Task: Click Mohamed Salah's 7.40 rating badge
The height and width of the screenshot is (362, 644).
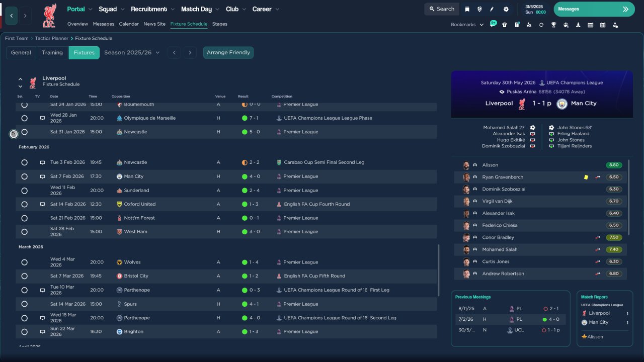Action: (x=614, y=249)
